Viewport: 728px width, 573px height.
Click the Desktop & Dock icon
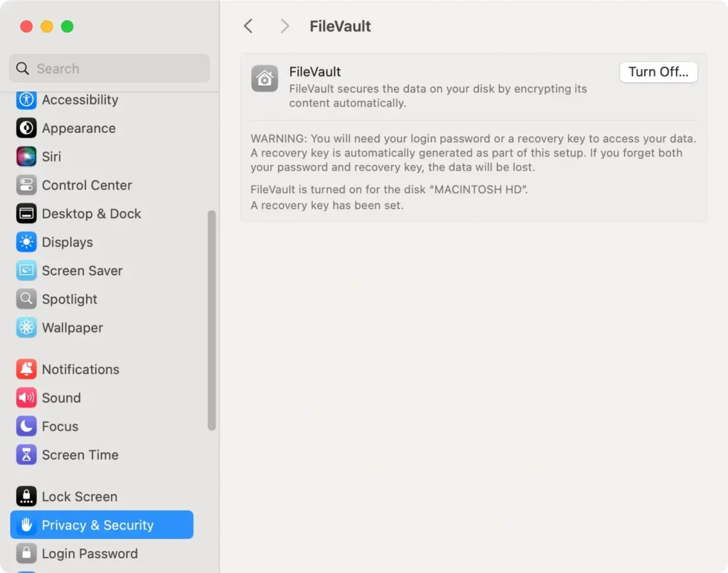tap(26, 213)
